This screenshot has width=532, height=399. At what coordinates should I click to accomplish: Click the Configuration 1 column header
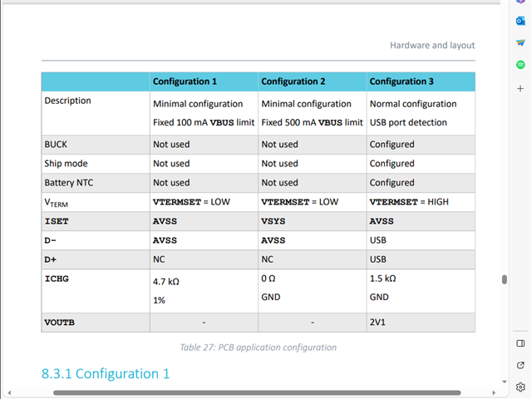tap(185, 81)
